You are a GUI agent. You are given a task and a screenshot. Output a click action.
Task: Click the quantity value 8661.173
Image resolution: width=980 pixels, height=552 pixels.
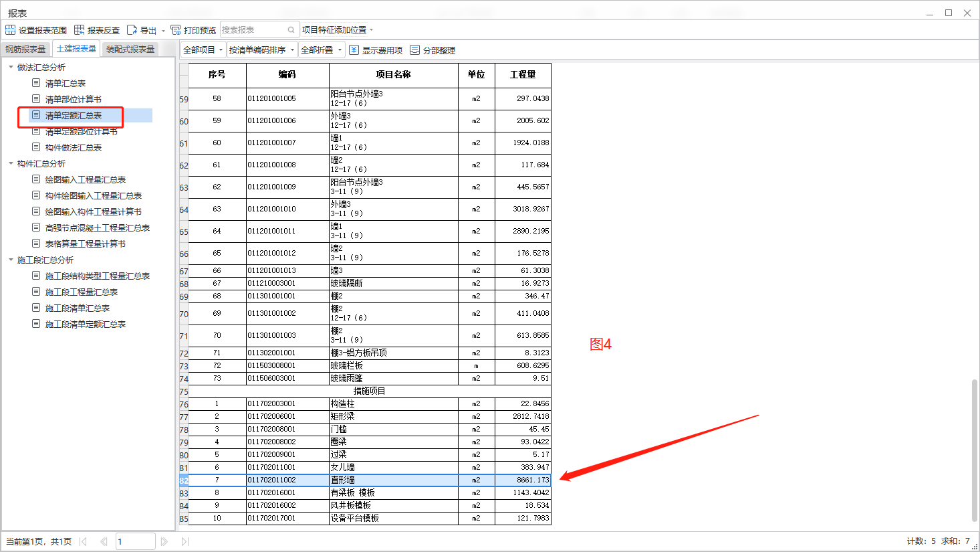(x=523, y=480)
